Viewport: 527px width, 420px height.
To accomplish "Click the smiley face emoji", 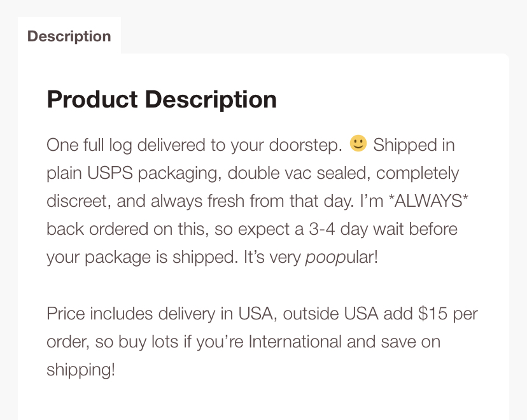I will click(358, 143).
